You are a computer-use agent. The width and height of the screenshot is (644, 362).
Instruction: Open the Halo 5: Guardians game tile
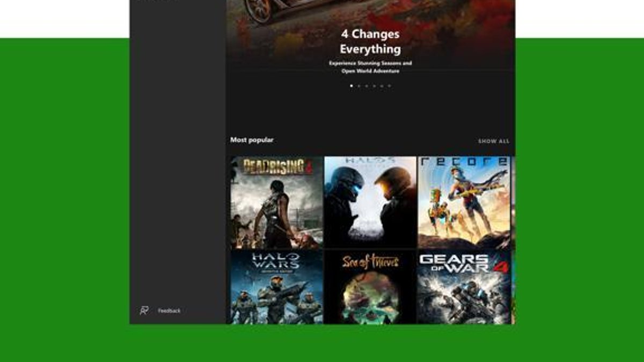[x=369, y=201]
